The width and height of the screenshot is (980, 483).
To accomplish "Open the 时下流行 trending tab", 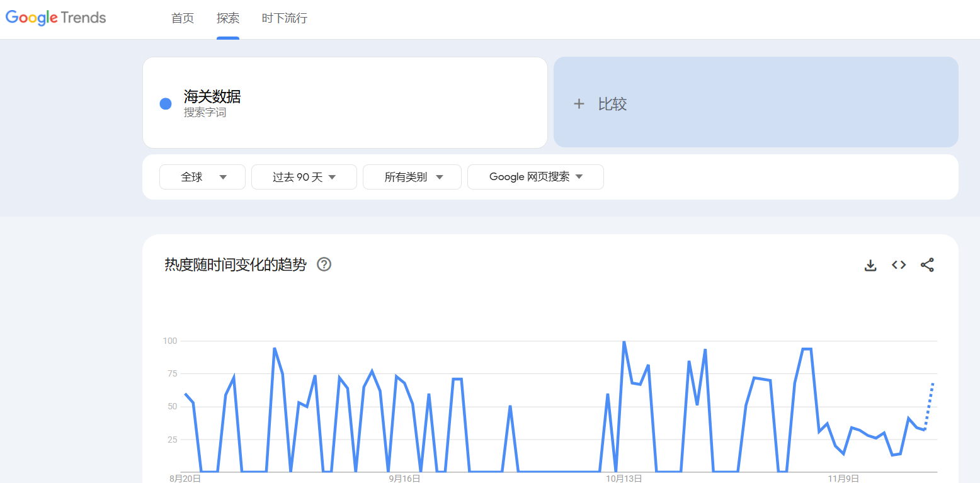I will click(x=285, y=18).
